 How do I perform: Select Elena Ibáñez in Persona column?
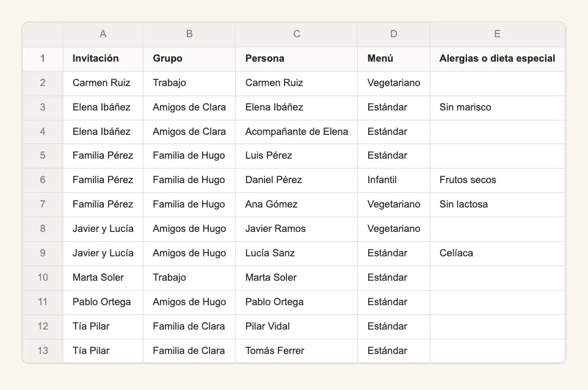296,107
